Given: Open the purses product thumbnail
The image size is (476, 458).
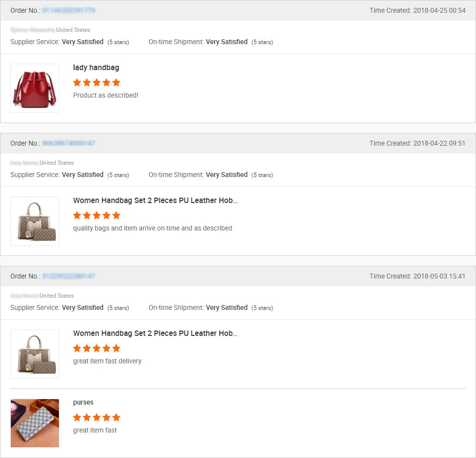Looking at the screenshot, I should (x=35, y=423).
